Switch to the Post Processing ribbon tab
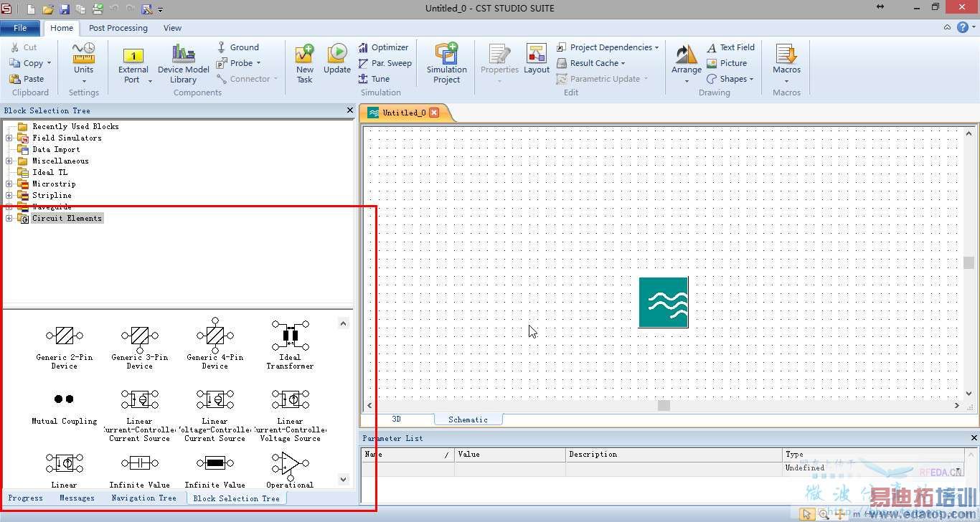Screen dimensions: 980x522 (x=118, y=28)
